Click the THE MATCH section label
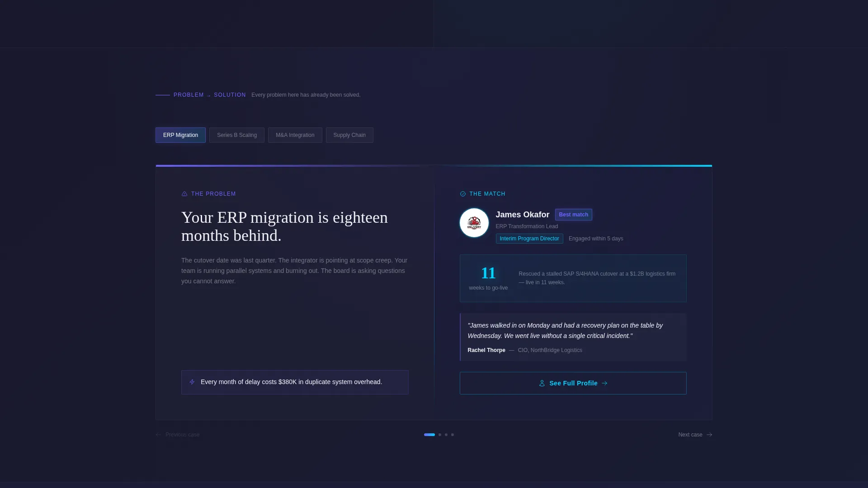Viewport: 868px width, 488px height. [x=487, y=194]
